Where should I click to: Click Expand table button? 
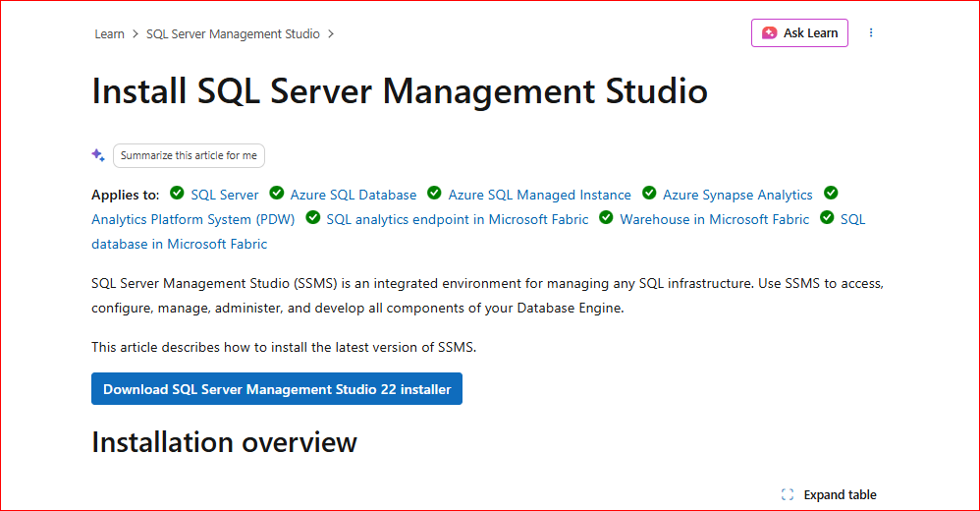tap(829, 494)
